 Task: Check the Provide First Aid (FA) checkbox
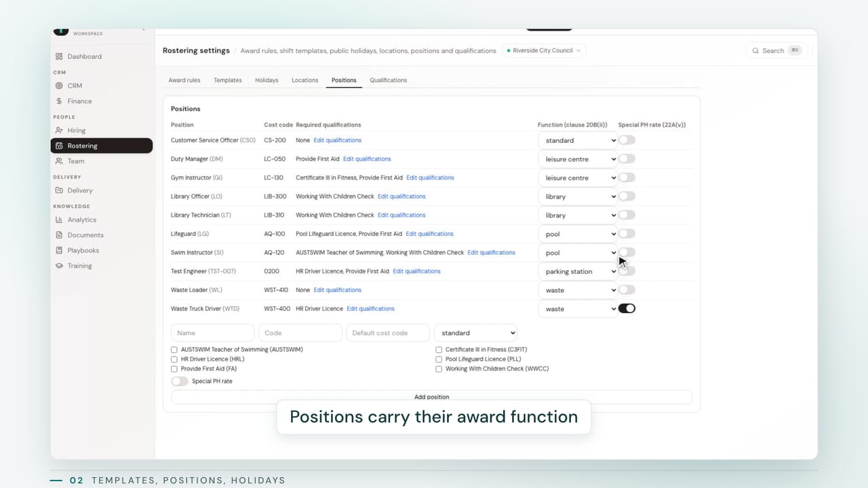click(174, 369)
